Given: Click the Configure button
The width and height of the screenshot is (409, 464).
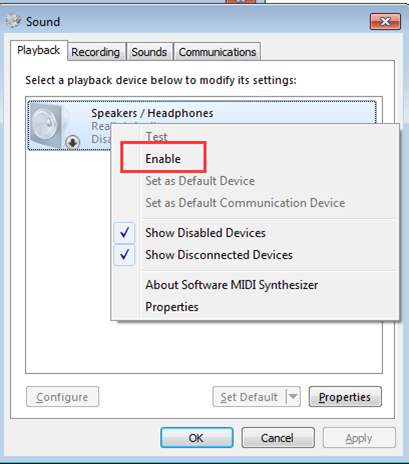Looking at the screenshot, I should click(x=62, y=397).
